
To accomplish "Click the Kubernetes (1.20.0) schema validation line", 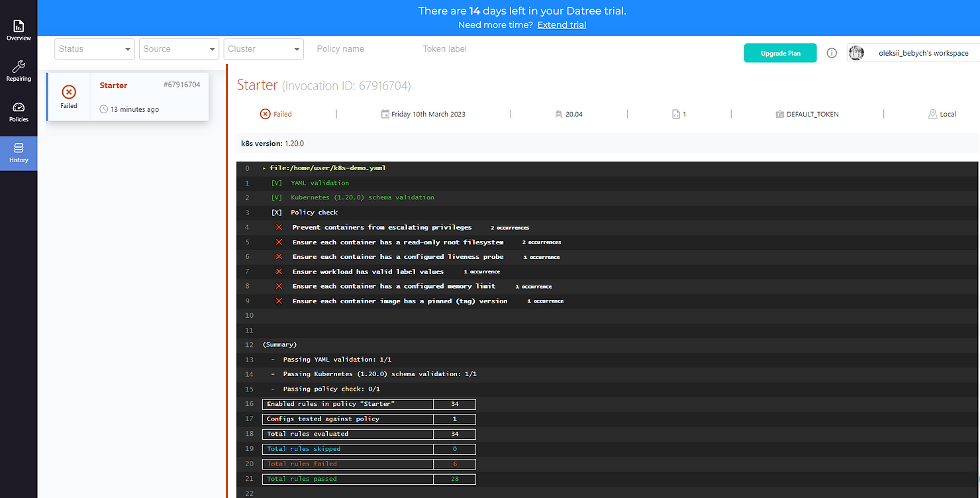I will pyautogui.click(x=352, y=197).
